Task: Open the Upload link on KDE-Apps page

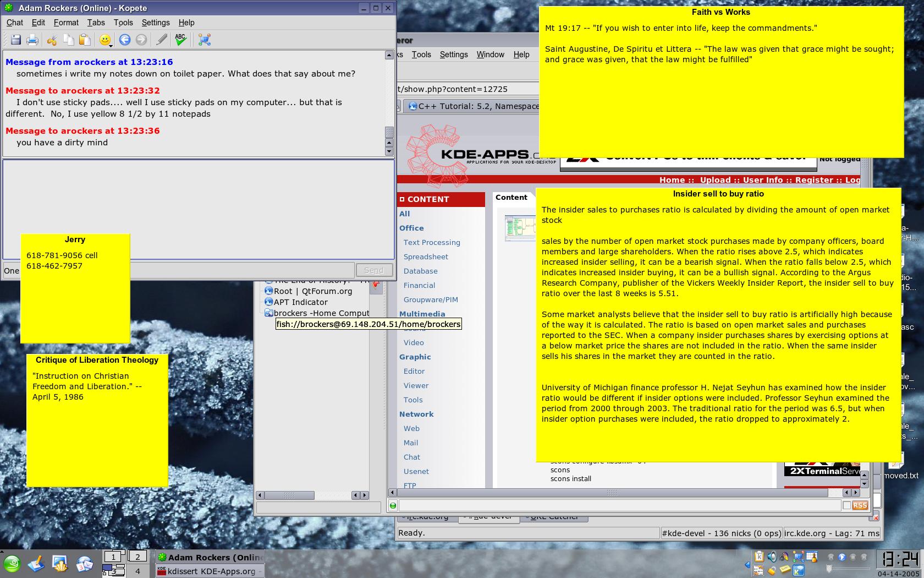Action: (716, 180)
